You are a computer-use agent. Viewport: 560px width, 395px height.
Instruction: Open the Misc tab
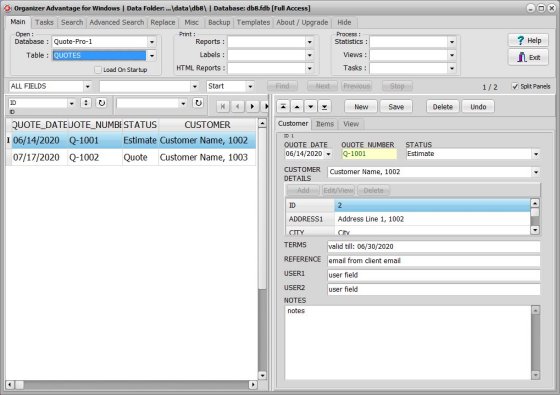click(191, 22)
